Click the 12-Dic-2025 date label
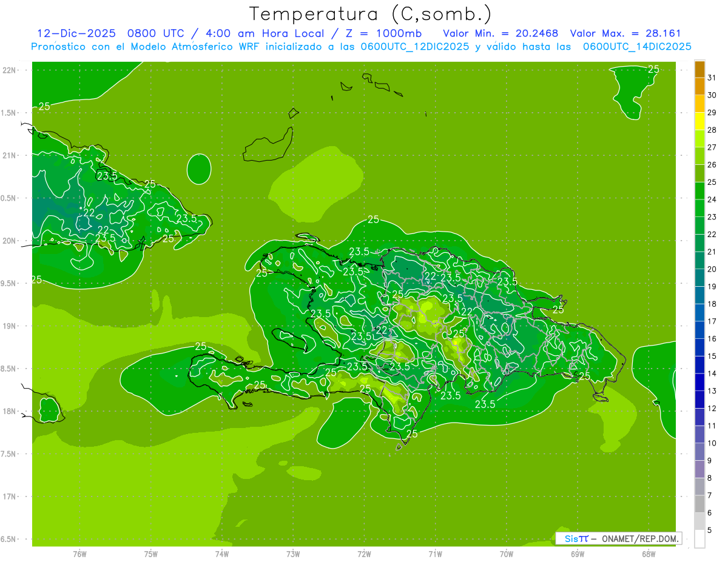The width and height of the screenshot is (728, 562). pos(76,33)
